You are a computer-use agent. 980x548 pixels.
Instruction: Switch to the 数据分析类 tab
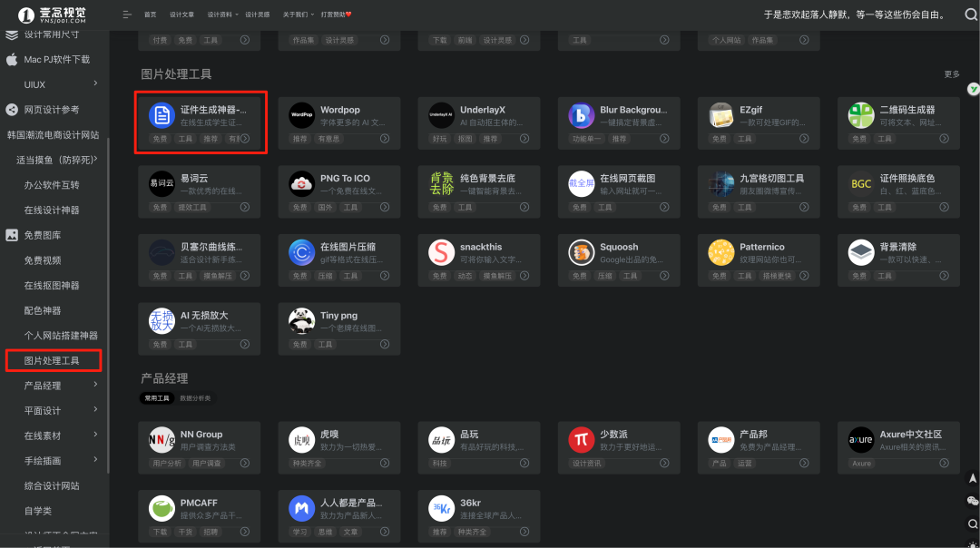196,398
